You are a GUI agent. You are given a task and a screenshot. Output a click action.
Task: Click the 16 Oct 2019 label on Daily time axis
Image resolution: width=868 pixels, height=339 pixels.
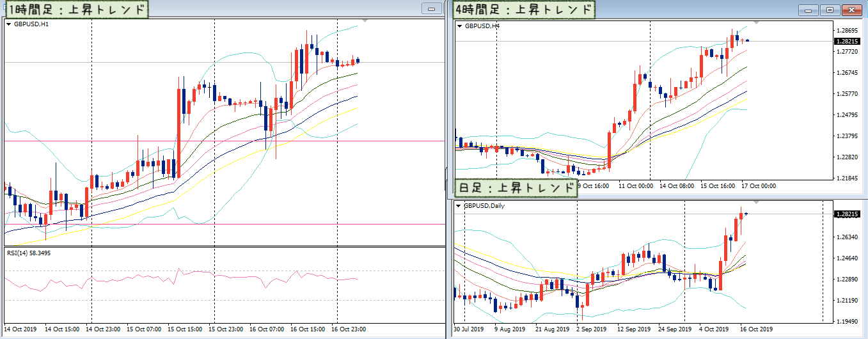(x=757, y=329)
